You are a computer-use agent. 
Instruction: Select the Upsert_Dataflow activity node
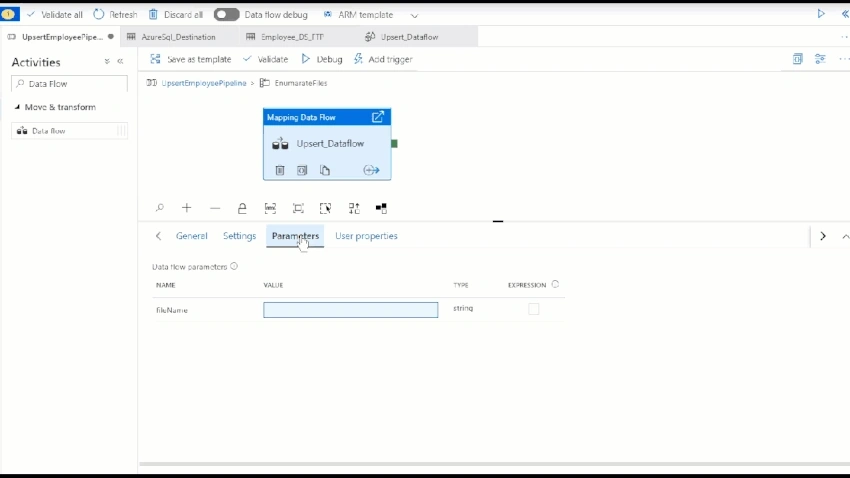pyautogui.click(x=327, y=144)
